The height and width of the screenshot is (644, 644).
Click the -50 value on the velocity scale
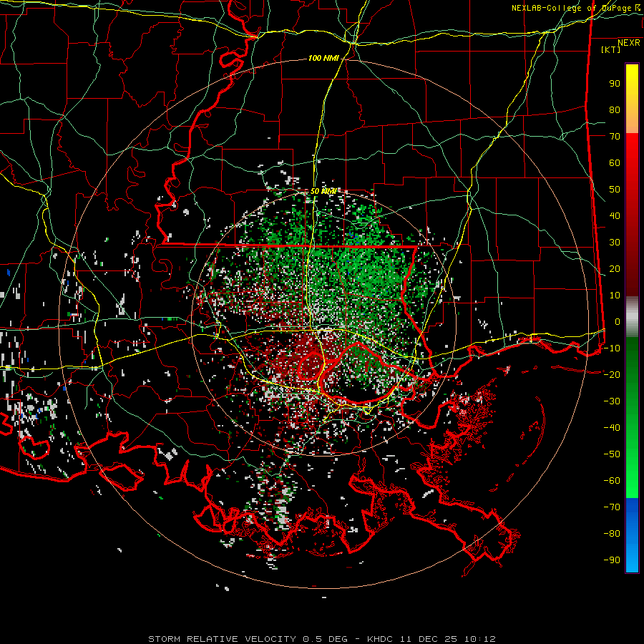click(x=612, y=454)
